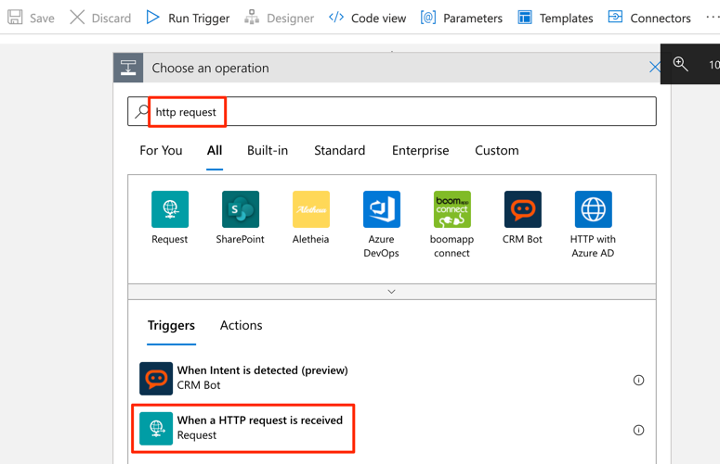Image resolution: width=720 pixels, height=464 pixels.
Task: Click the search magnifier icon
Action: [x=141, y=112]
